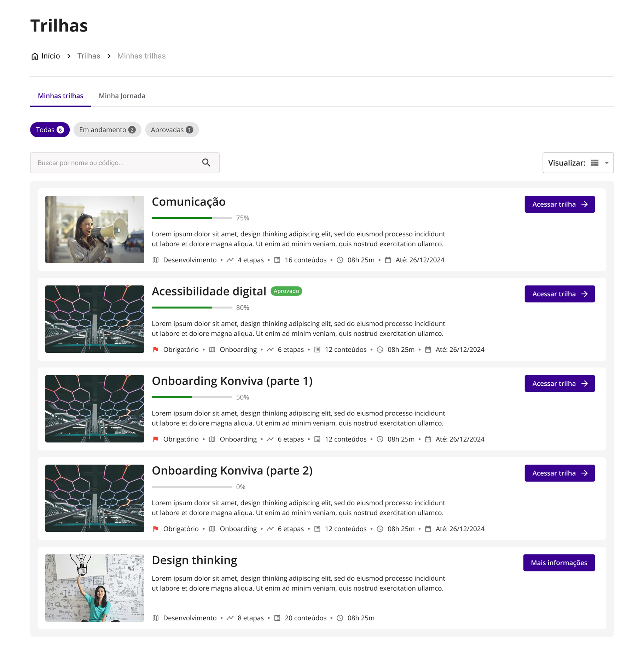Image resolution: width=644 pixels, height=667 pixels.
Task: Click the map icon beside Desenvolvimento on Design thinking
Action: click(155, 618)
